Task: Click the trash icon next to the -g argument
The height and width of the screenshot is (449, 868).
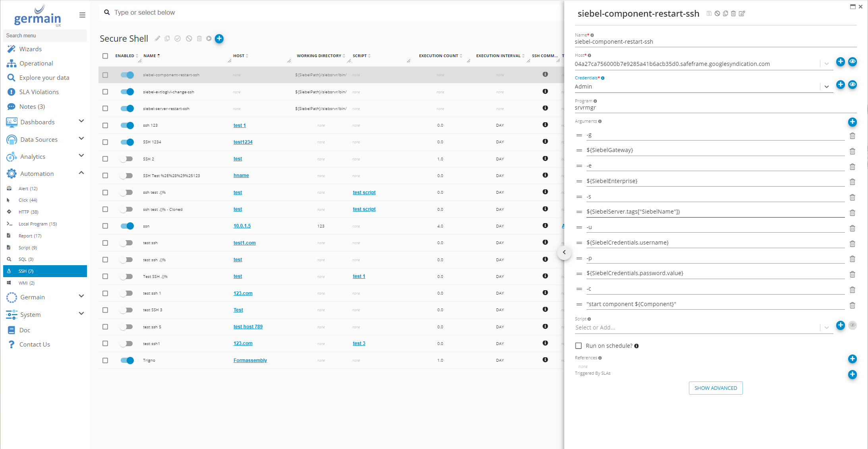Action: click(853, 136)
